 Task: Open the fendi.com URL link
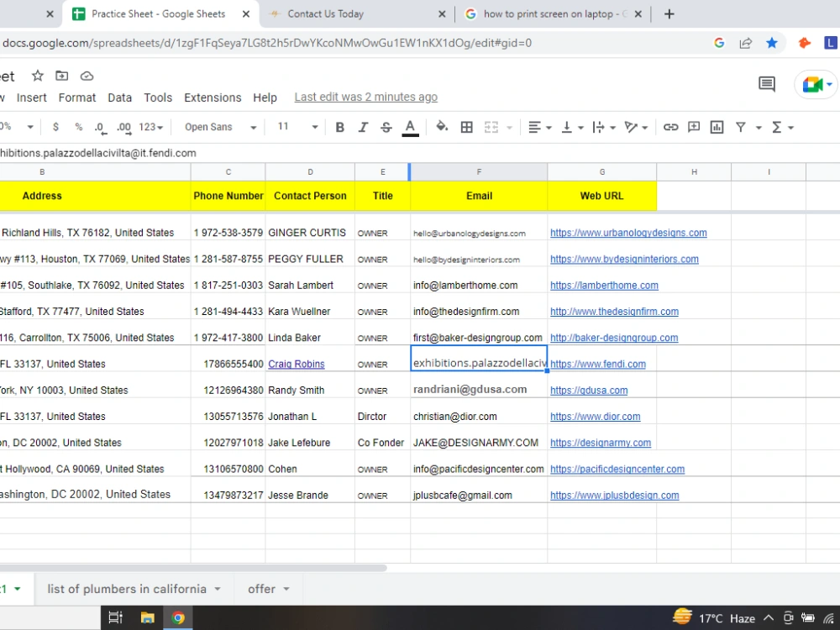(x=598, y=364)
